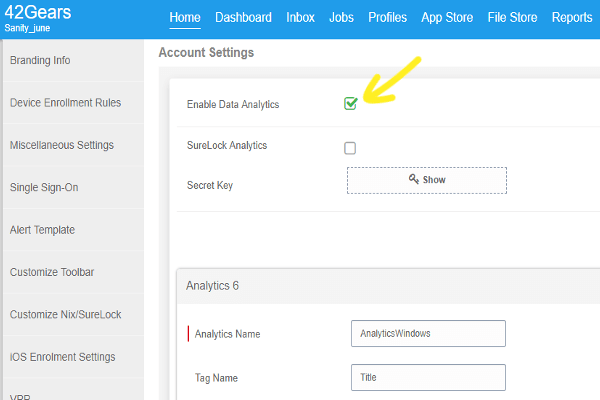Check the SureLock Analytics checkbox
The height and width of the screenshot is (400, 600).
[x=350, y=148]
